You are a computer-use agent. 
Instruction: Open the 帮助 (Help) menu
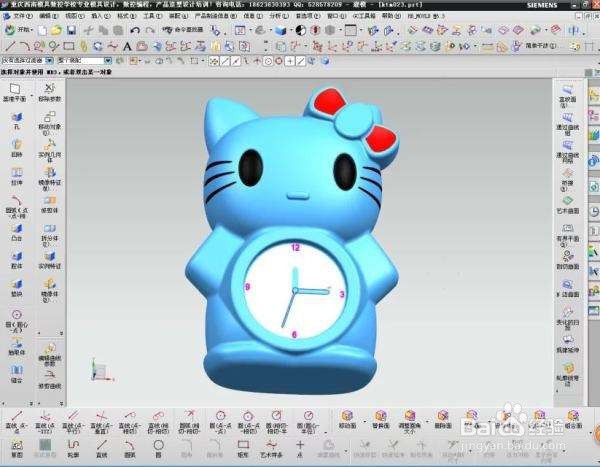point(391,16)
